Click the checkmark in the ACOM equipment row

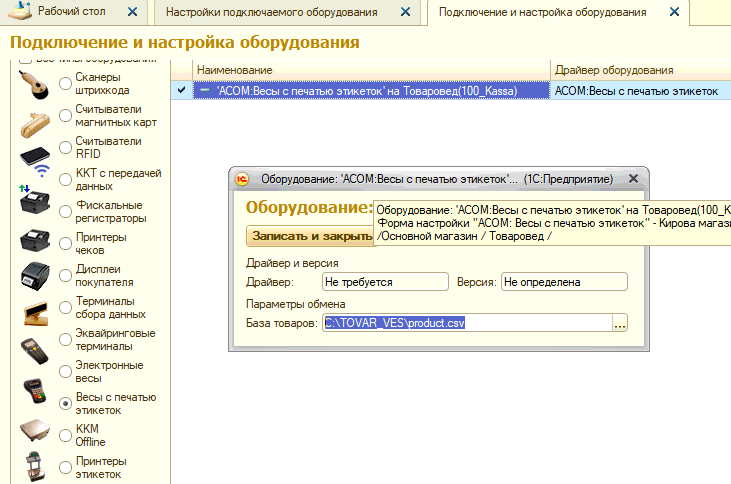pos(182,90)
